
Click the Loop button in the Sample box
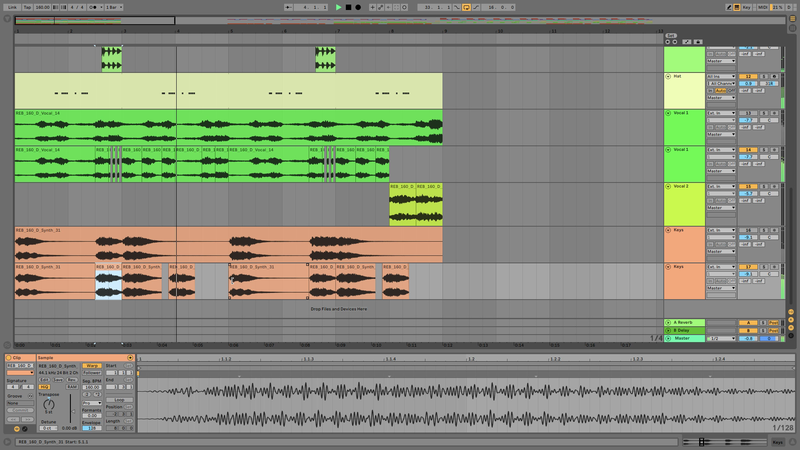(x=119, y=400)
